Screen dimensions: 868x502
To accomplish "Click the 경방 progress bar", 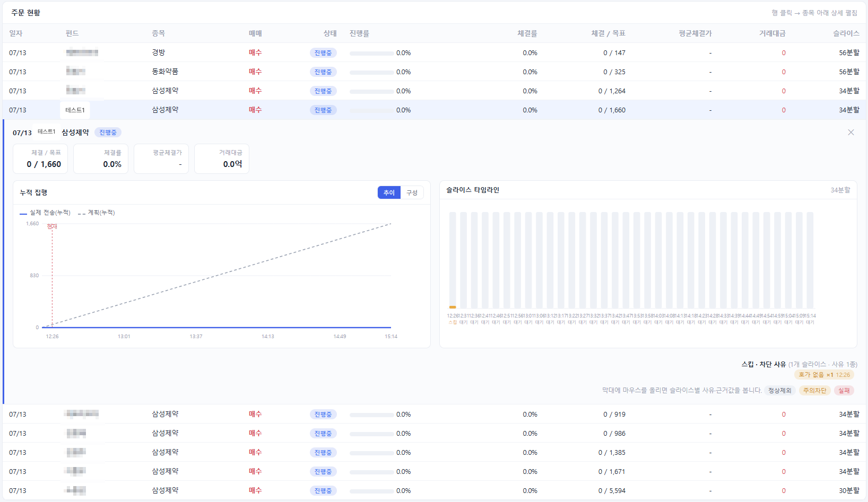I will pos(371,53).
